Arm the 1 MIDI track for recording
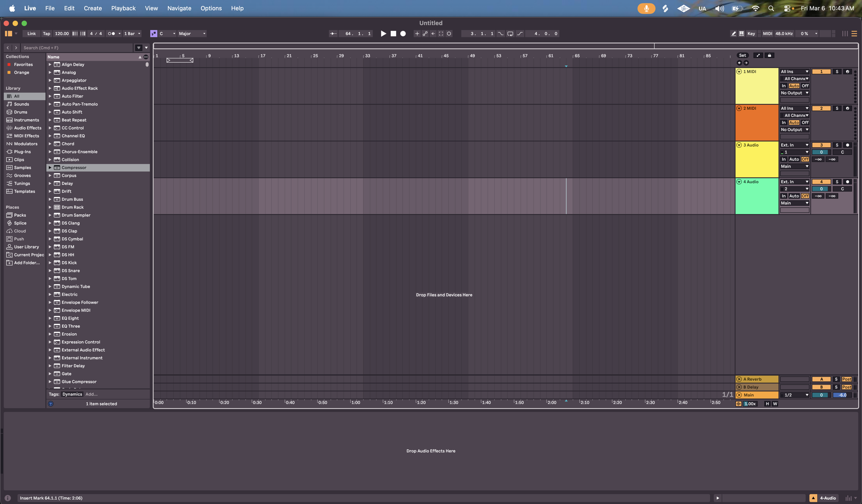The image size is (862, 504). [848, 71]
